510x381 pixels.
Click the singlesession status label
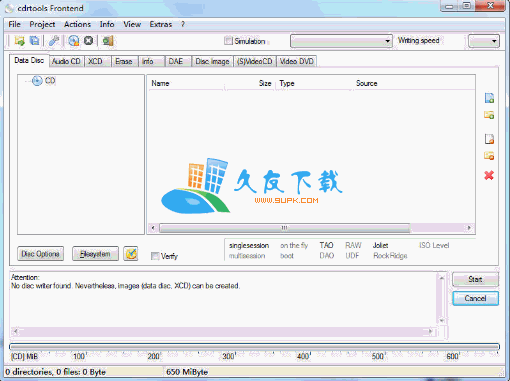pos(249,245)
